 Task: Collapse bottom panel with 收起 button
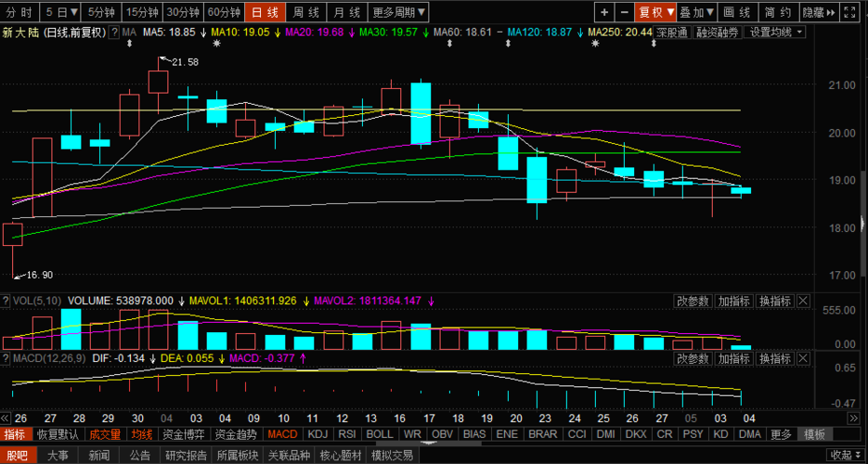click(x=847, y=455)
